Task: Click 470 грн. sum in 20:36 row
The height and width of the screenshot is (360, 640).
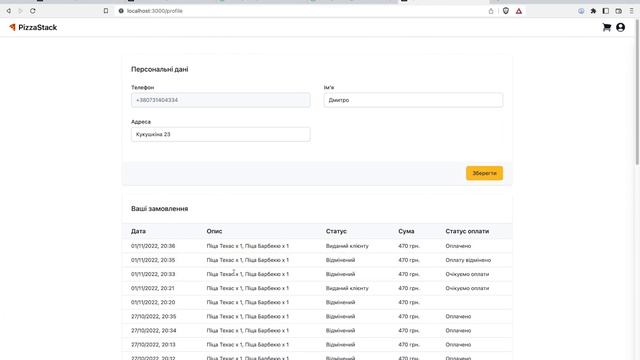Action: point(409,246)
